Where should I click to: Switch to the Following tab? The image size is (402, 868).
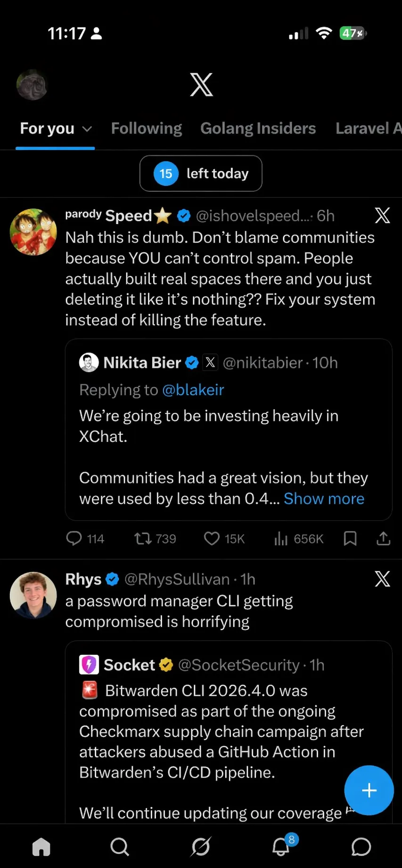pos(147,128)
